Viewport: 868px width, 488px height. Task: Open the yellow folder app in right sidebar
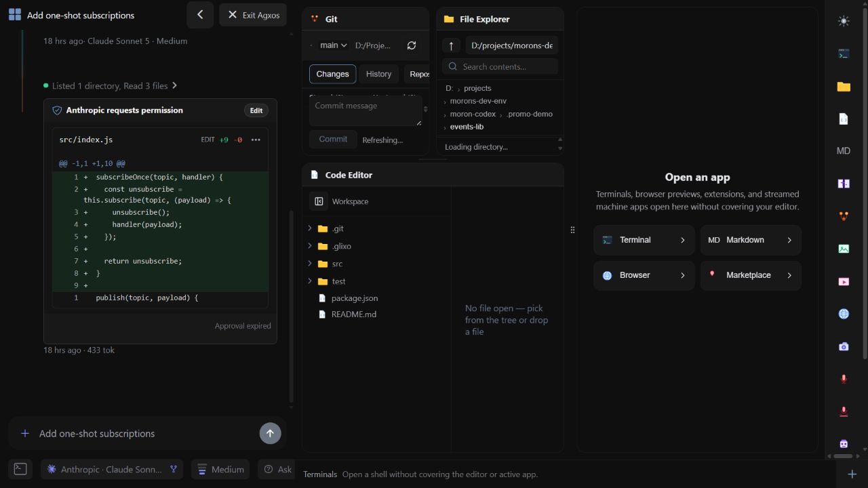[844, 86]
